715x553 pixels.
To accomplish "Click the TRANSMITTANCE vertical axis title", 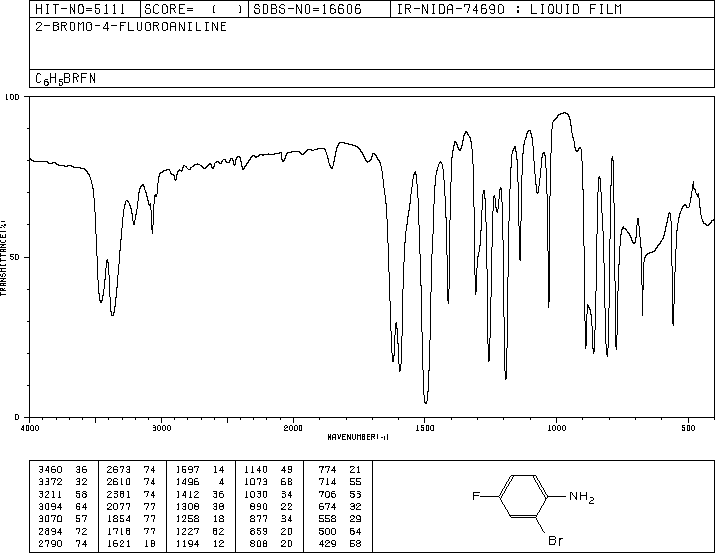I will 3,258.
